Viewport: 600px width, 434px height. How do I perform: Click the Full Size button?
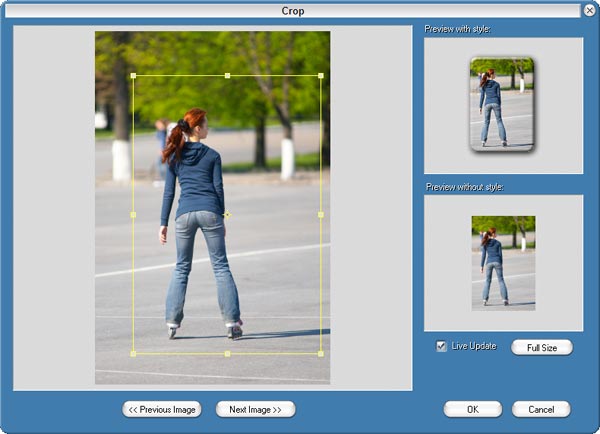(542, 348)
